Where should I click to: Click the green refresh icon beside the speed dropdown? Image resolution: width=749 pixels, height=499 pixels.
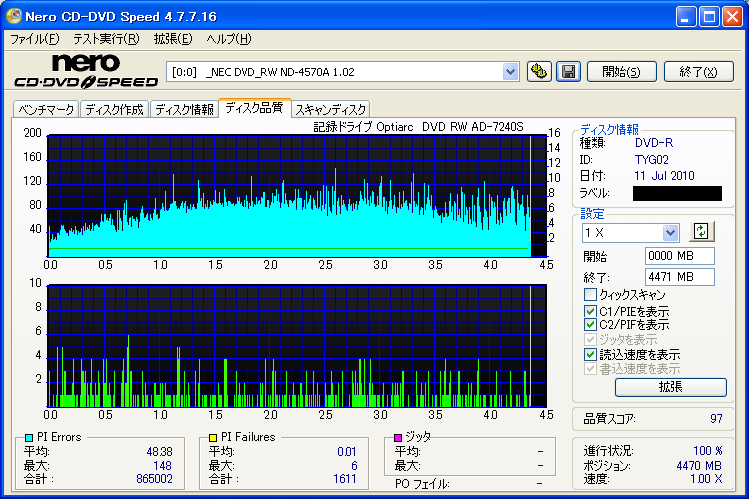click(701, 232)
